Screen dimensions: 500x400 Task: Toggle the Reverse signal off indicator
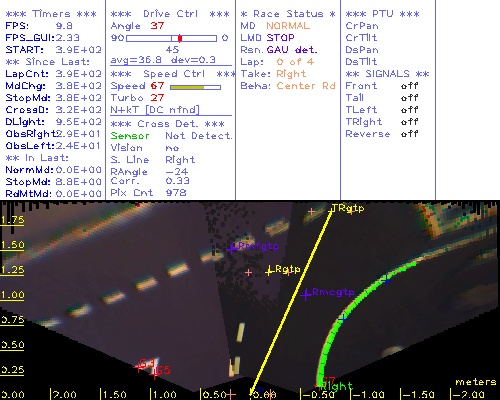point(409,134)
